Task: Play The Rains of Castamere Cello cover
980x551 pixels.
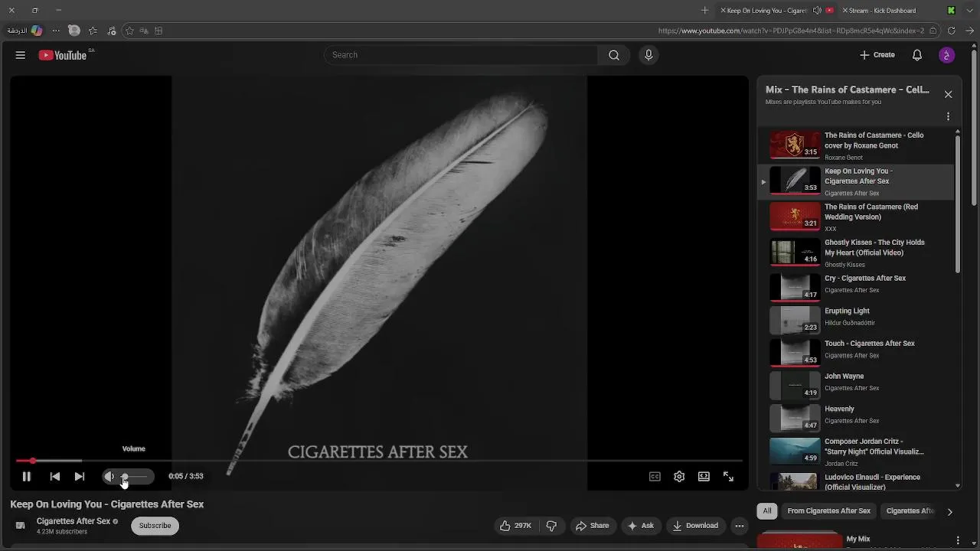Action: point(857,145)
